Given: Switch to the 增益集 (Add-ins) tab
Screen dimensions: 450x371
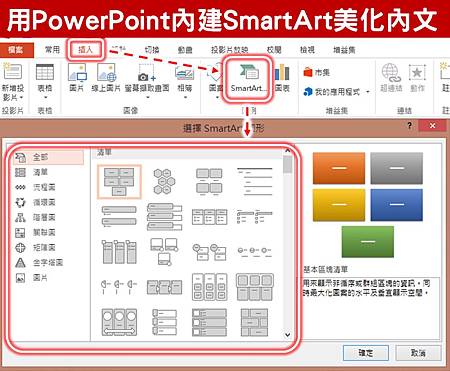Looking at the screenshot, I should pyautogui.click(x=344, y=50).
